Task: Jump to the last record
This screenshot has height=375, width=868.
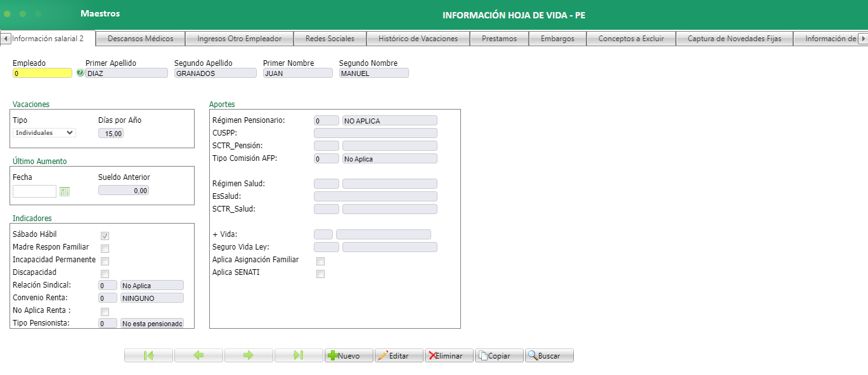Action: point(299,355)
